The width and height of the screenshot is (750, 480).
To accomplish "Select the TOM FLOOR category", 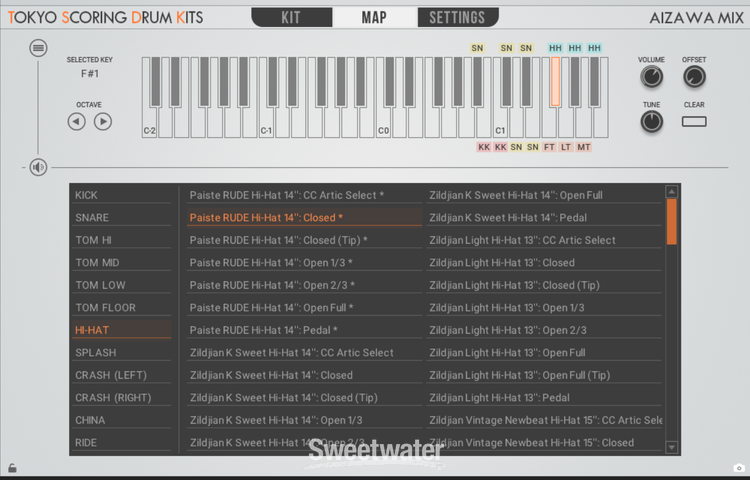I will click(x=121, y=307).
